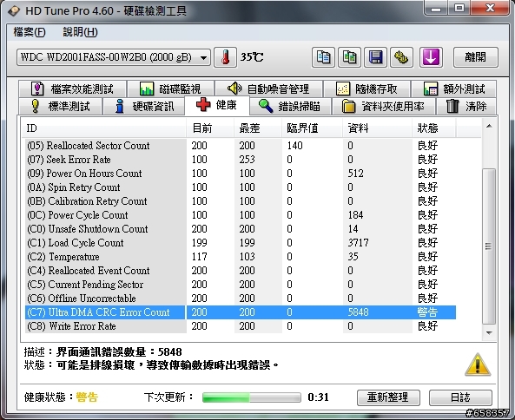Click the 離開 exit button
The image size is (515, 420).
476,57
